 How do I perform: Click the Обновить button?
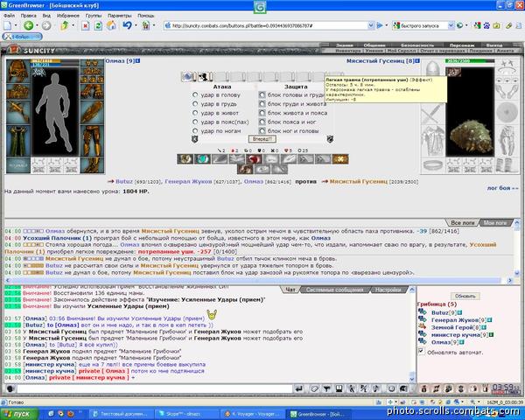point(465,296)
